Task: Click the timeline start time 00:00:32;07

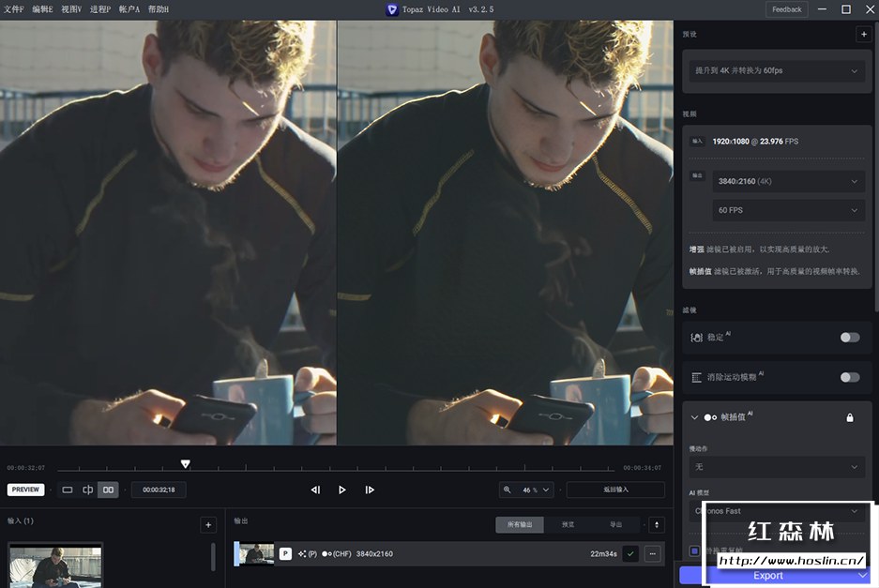Action: [25, 467]
